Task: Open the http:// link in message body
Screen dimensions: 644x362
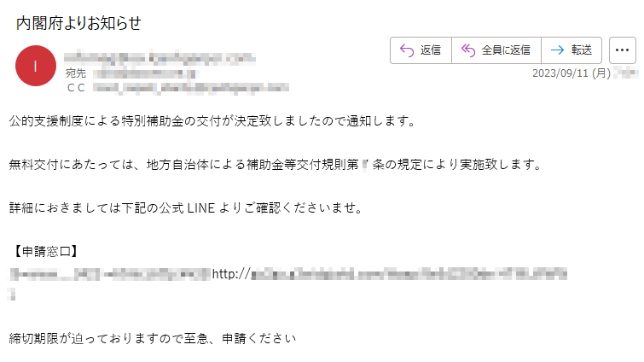Action: coord(389,274)
